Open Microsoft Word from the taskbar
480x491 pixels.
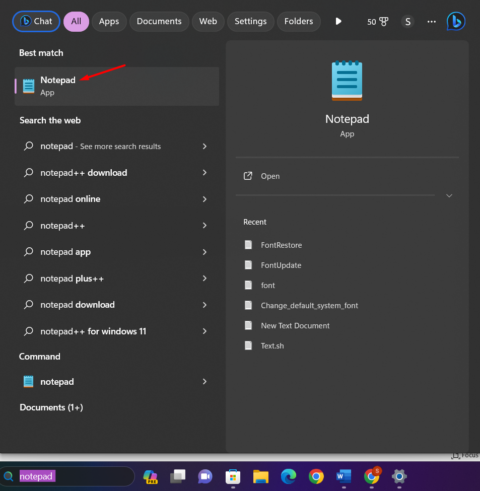[x=344, y=477]
